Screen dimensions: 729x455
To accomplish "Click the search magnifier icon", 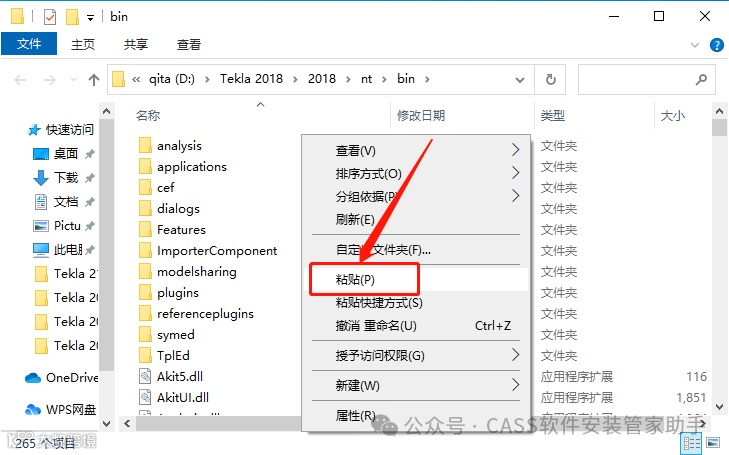I will point(701,79).
